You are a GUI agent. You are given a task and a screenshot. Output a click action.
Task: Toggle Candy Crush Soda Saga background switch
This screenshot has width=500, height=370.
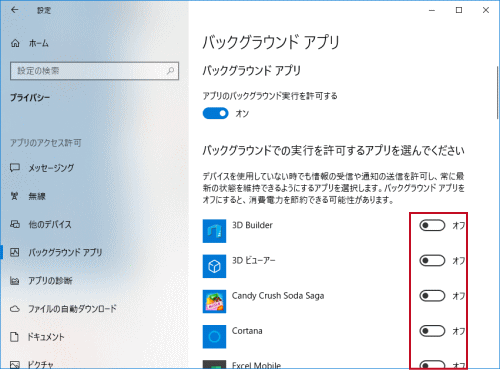432,296
